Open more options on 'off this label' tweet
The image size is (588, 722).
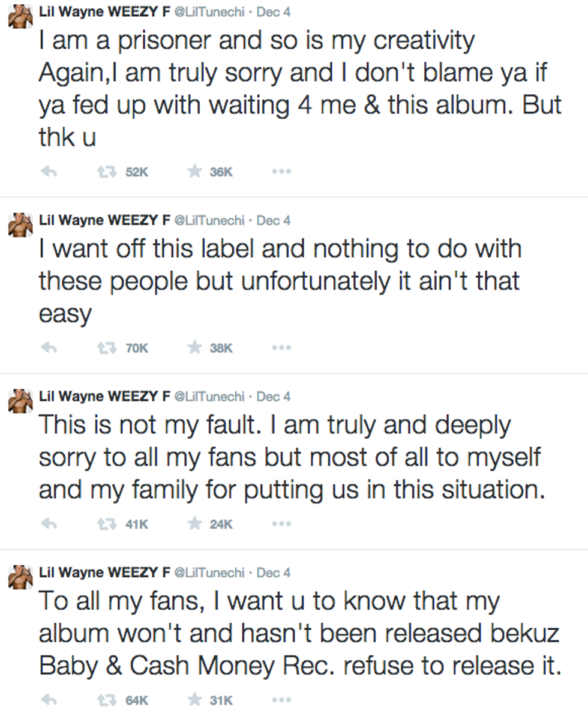click(281, 347)
